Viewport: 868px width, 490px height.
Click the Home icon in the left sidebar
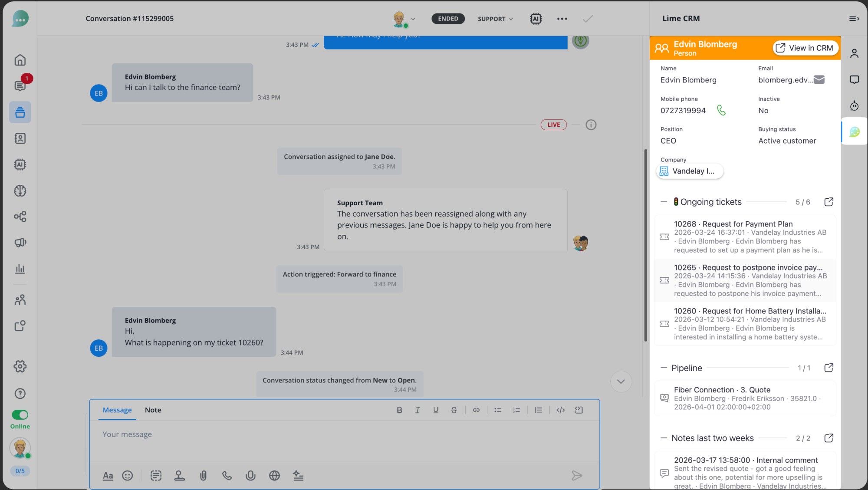(x=20, y=60)
